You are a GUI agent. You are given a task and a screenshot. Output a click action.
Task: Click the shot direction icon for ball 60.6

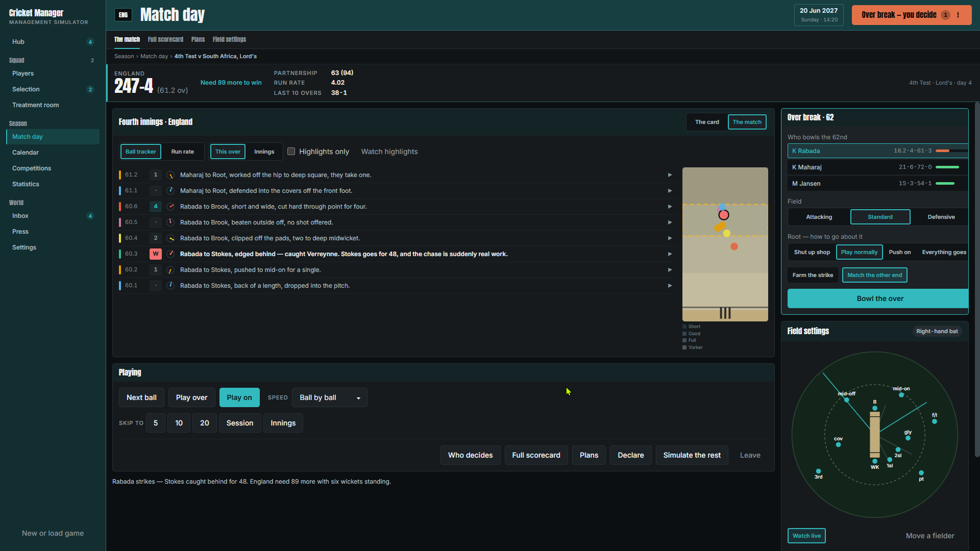[170, 207]
